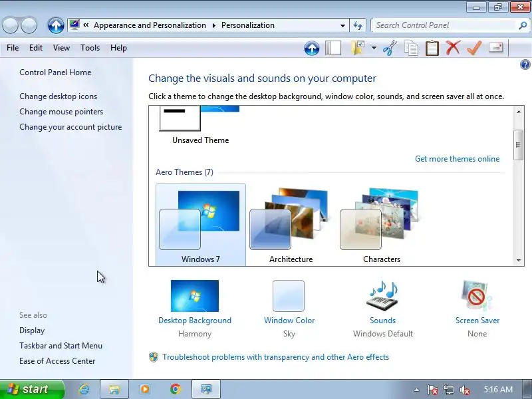The image size is (532, 399).
Task: Open the Folder Options dropdown arrow
Action: tap(374, 48)
